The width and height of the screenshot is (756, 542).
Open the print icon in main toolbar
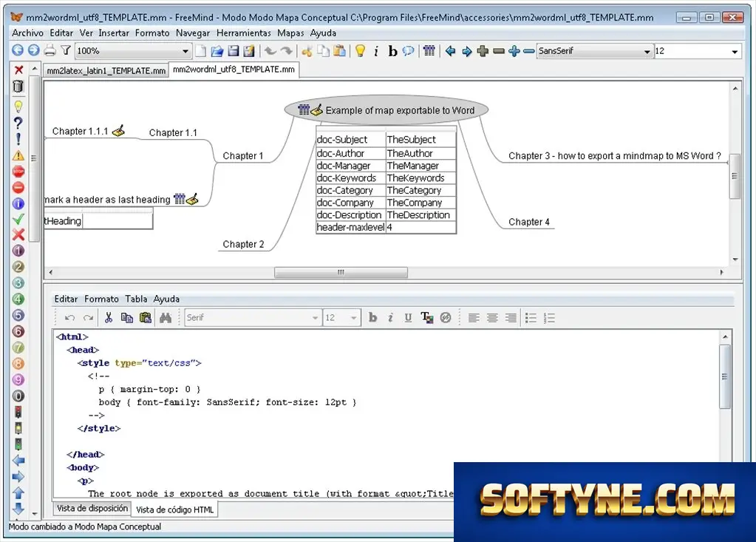point(50,50)
